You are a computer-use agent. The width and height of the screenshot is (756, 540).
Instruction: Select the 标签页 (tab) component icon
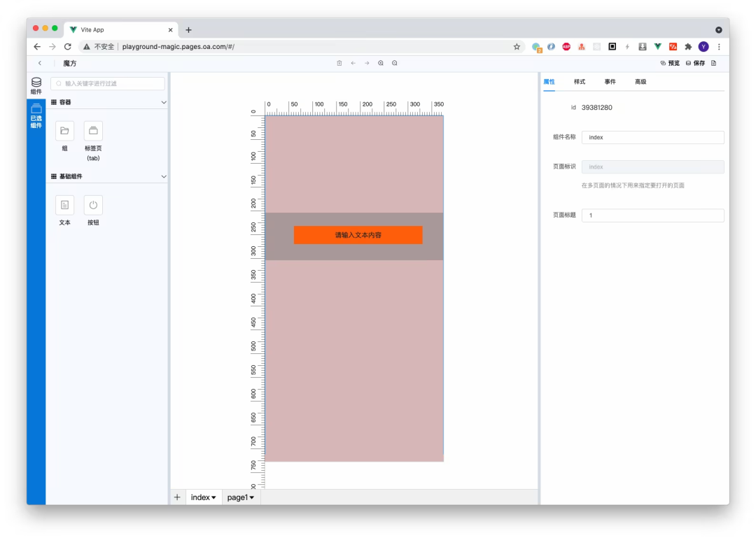click(x=93, y=131)
